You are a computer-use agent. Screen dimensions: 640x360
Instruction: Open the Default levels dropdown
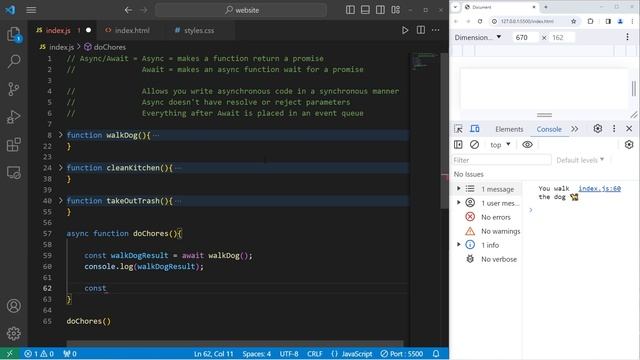(580, 160)
